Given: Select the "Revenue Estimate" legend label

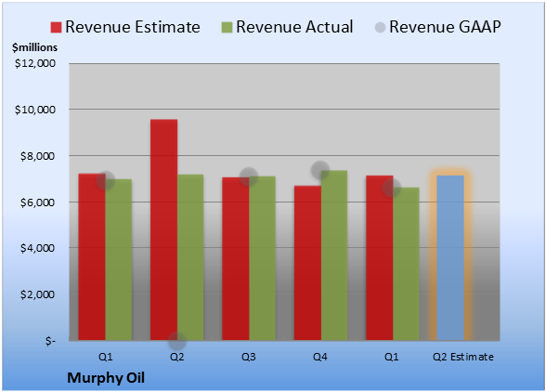Looking at the screenshot, I should tap(133, 27).
